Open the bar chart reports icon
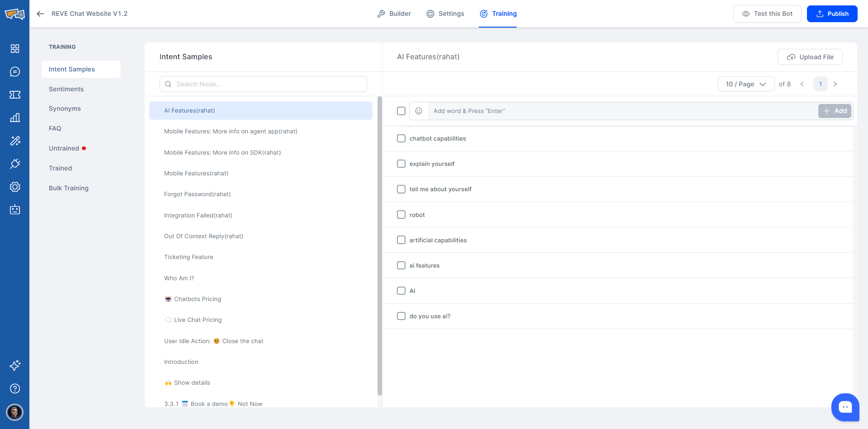Viewport: 868px width, 429px height. [15, 118]
